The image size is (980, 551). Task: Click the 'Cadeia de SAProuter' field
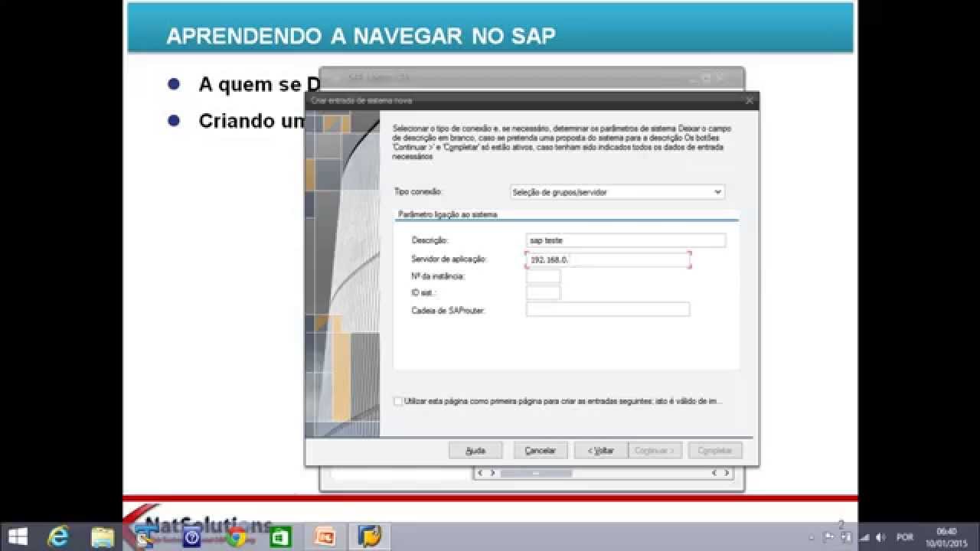(608, 309)
